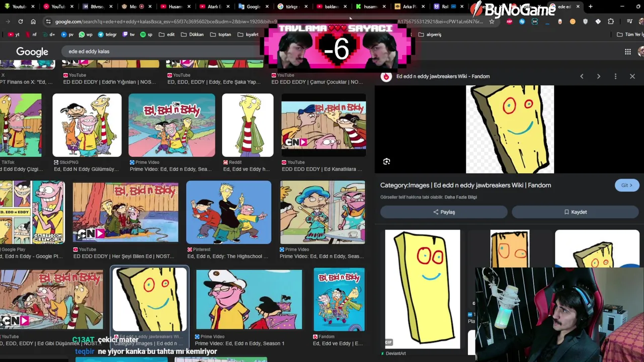Viewport: 644px width, 362px height.
Task: Open the 'd+' Disney bookmark
Action: click(x=48, y=35)
